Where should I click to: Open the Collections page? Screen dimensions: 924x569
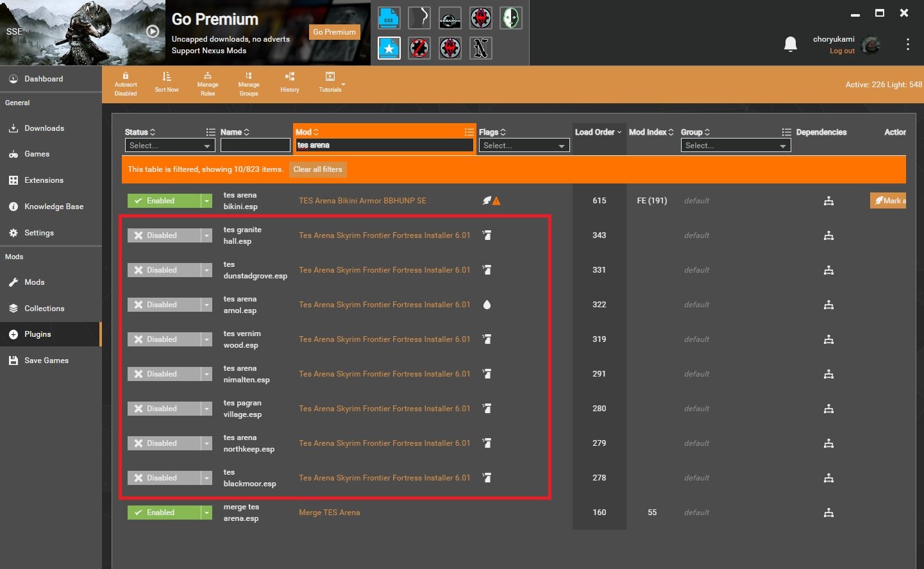[51, 309]
